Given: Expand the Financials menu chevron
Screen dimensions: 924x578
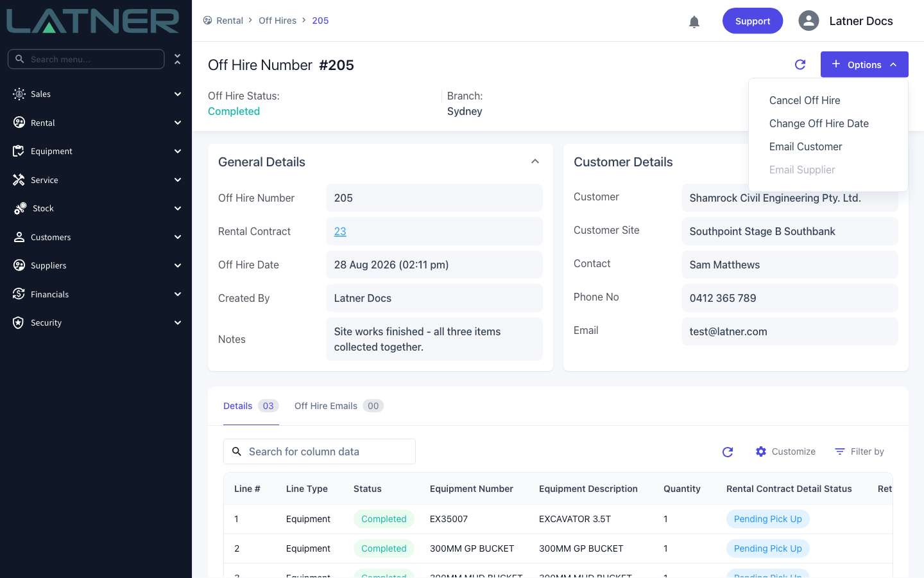Looking at the screenshot, I should [178, 294].
